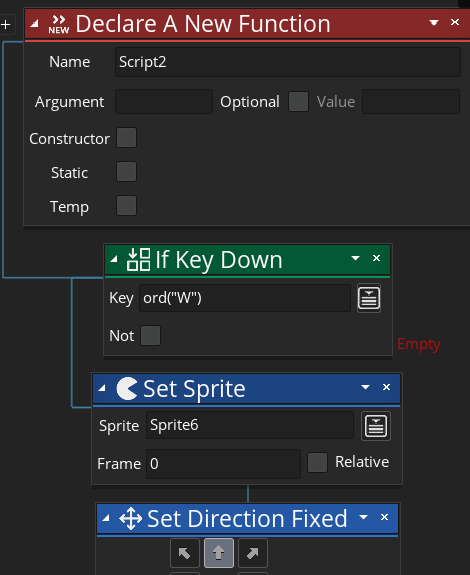Image resolution: width=470 pixels, height=575 pixels.
Task: Click the Frame input field showing 0
Action: (x=223, y=464)
